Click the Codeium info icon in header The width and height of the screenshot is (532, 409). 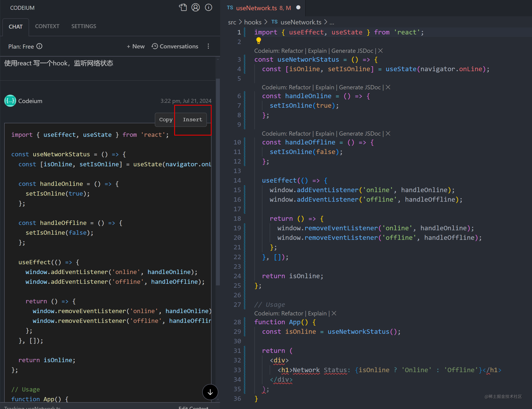(x=208, y=7)
